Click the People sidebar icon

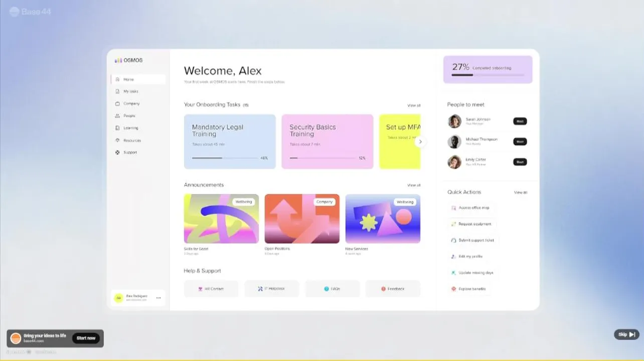pos(117,116)
